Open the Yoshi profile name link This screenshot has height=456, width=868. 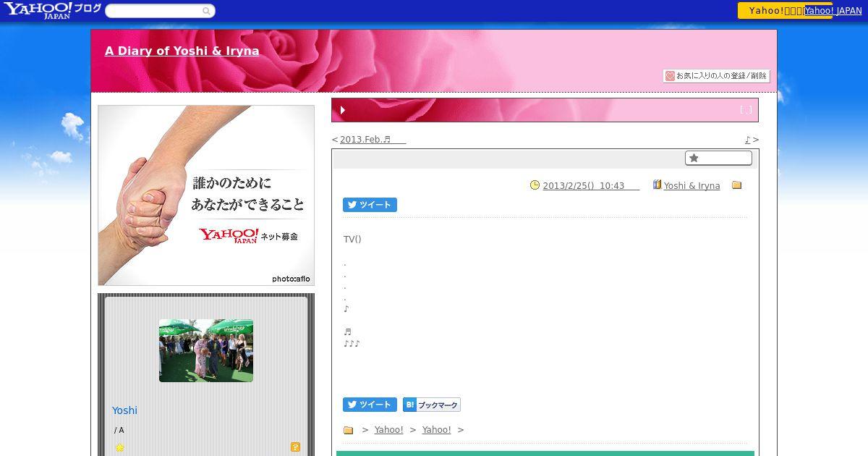pos(124,410)
